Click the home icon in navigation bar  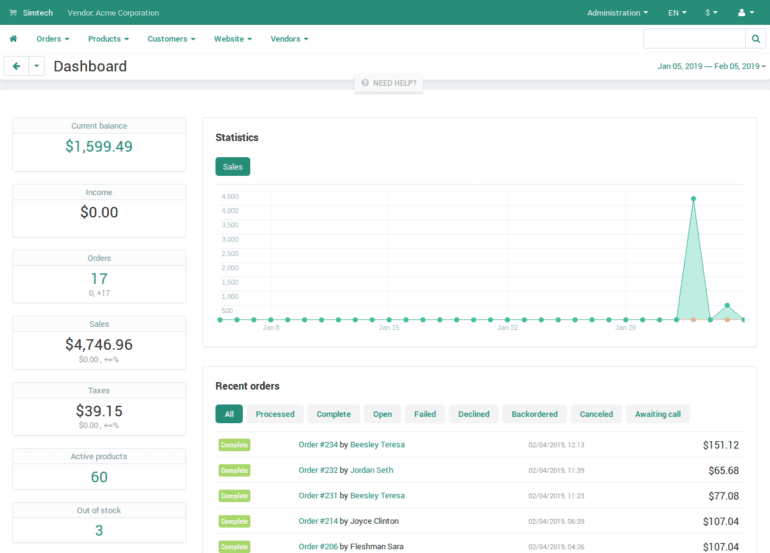click(x=14, y=39)
